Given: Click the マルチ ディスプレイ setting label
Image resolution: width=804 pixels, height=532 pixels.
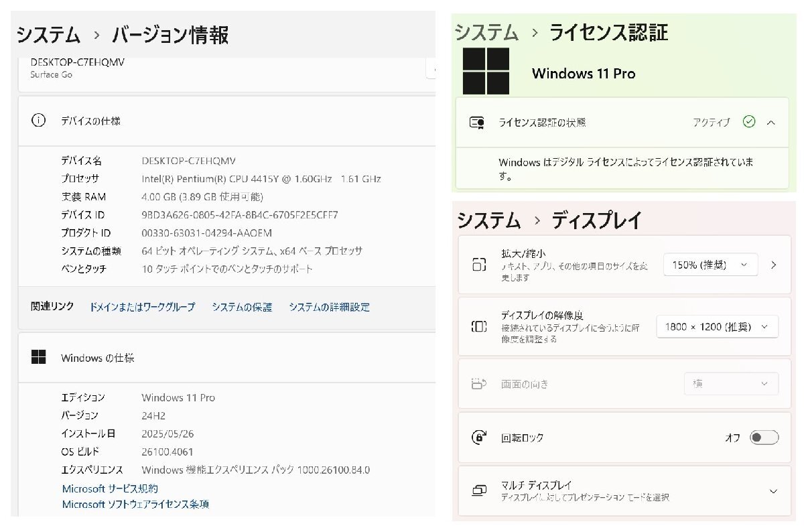Looking at the screenshot, I should click(536, 485).
